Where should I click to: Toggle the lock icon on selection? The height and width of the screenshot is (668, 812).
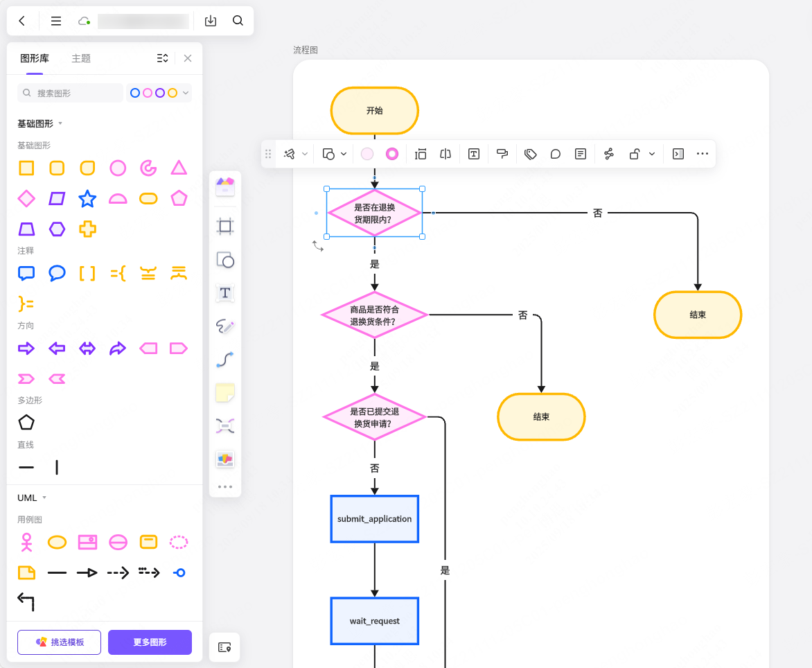point(635,154)
